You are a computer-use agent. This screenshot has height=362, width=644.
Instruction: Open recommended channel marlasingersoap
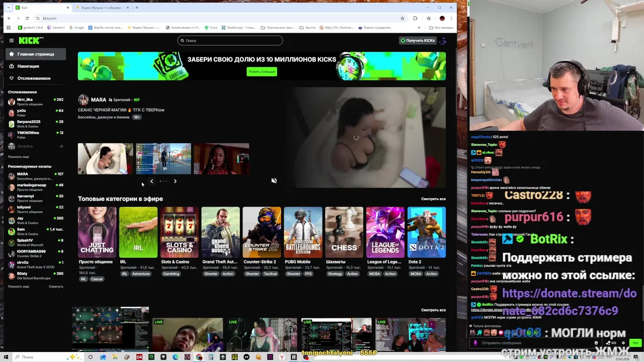pos(36,187)
